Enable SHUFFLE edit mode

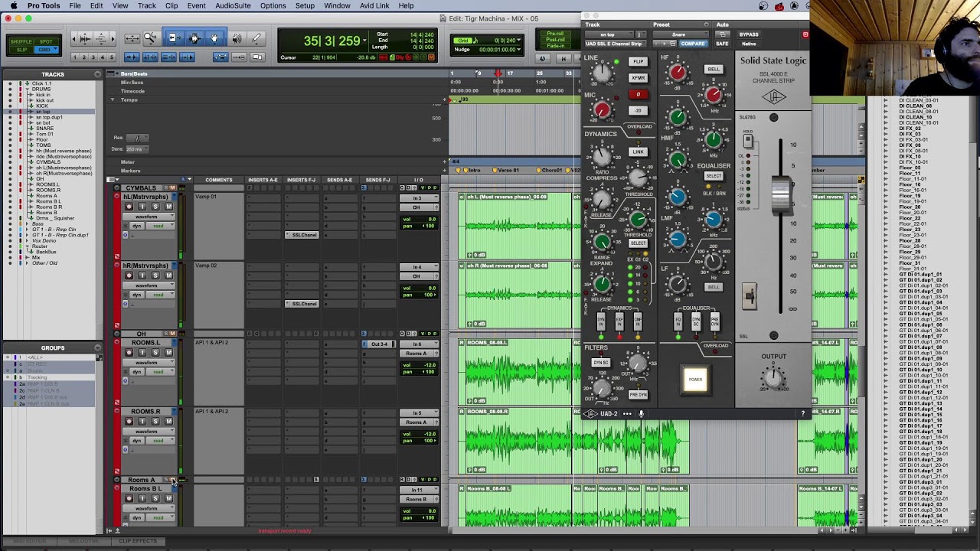22,41
